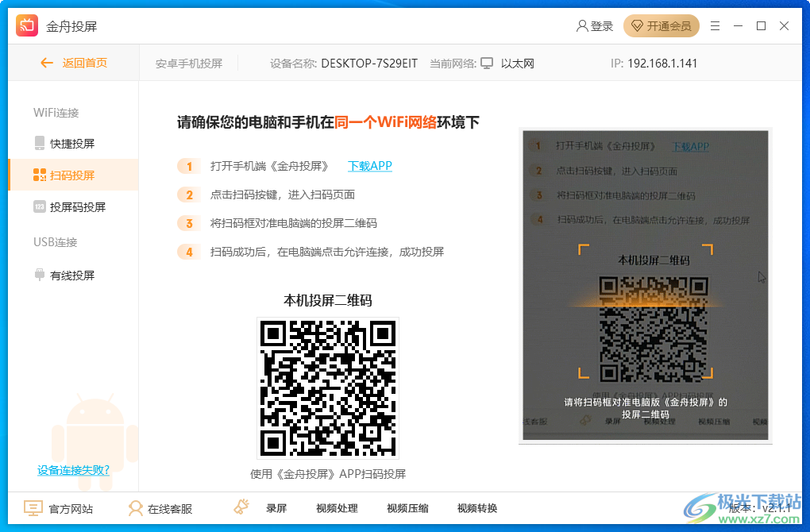Open the 视频处理 video processing tool

tap(337, 507)
